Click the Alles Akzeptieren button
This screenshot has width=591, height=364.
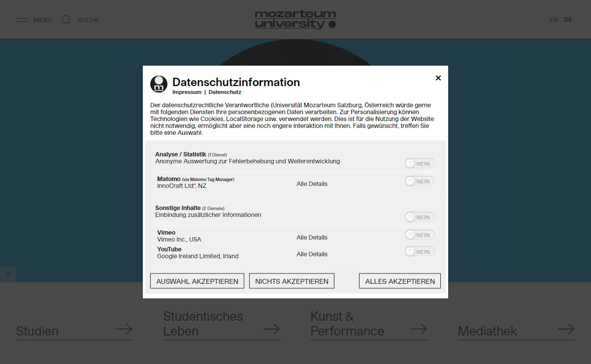[400, 281]
